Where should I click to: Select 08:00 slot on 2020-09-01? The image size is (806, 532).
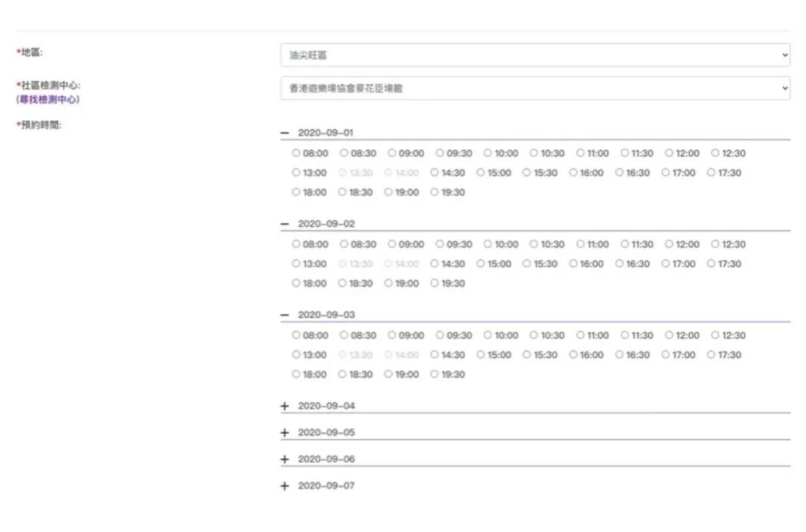point(296,153)
